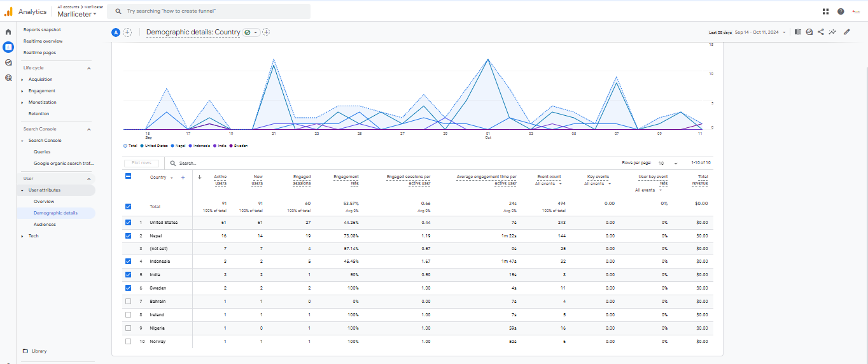Open the Home icon in left rail
Image resolution: width=868 pixels, height=364 pixels.
tap(8, 32)
